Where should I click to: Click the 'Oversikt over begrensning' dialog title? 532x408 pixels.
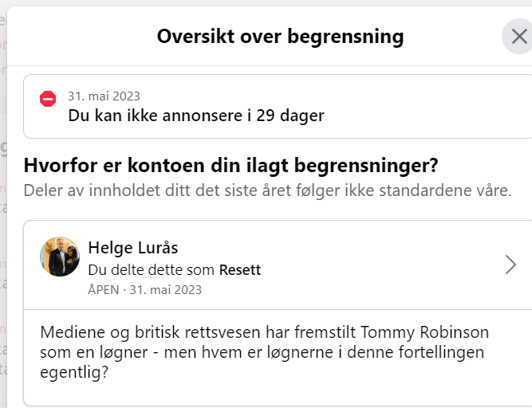click(280, 37)
